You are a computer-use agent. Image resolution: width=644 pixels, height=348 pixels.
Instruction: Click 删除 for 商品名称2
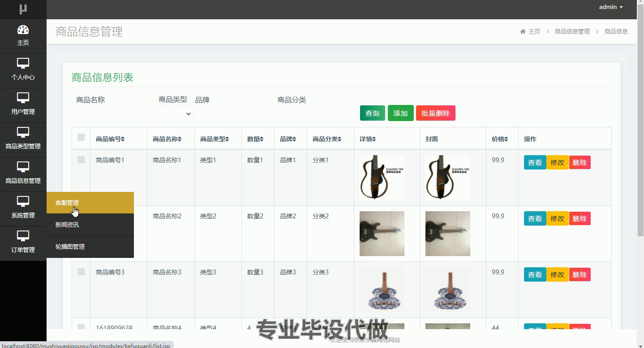(x=580, y=218)
